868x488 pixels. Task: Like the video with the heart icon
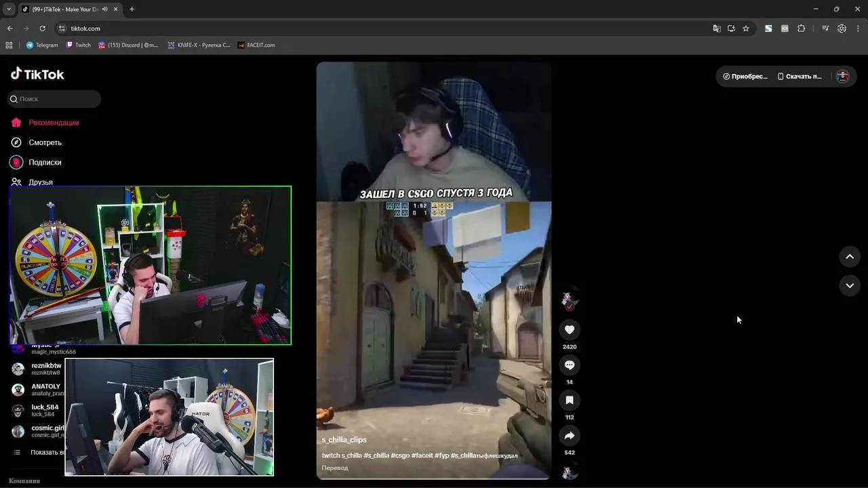point(570,330)
